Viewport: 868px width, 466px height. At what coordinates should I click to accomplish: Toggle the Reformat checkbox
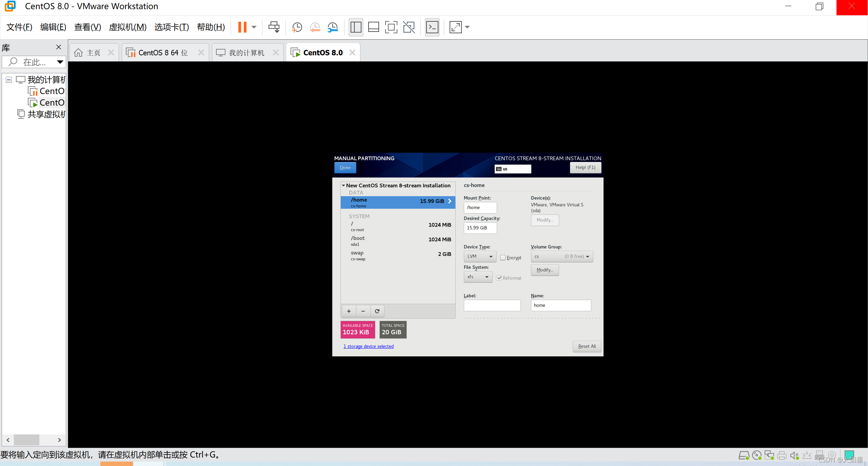click(499, 278)
